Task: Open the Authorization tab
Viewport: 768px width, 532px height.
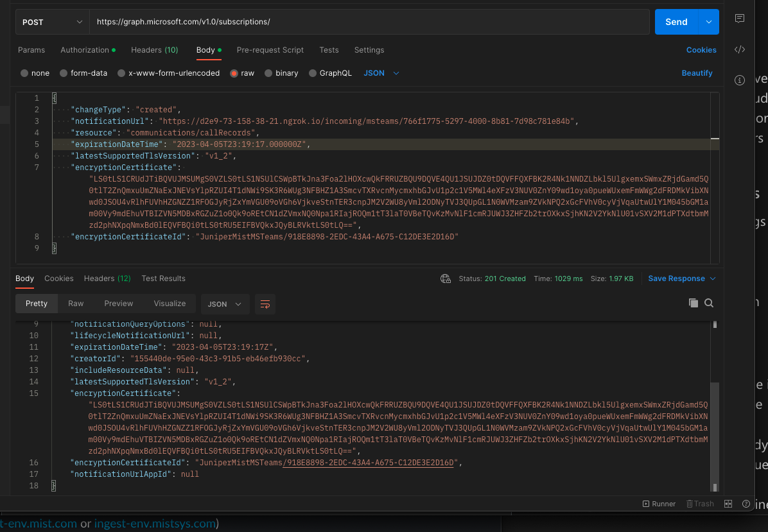Action: point(88,50)
